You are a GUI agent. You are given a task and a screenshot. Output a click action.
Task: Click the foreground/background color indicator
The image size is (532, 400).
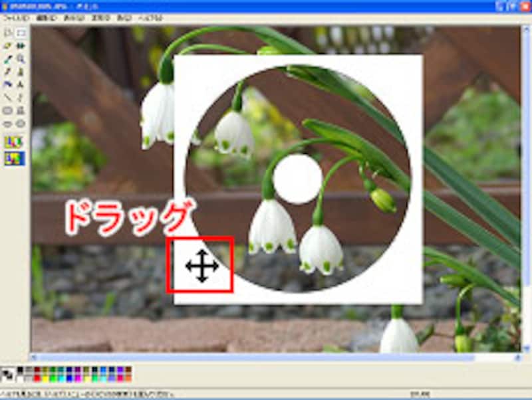(7, 374)
